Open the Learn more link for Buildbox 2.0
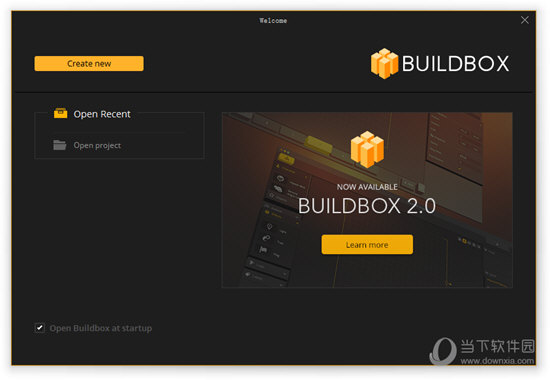The image size is (550, 380). 367,245
